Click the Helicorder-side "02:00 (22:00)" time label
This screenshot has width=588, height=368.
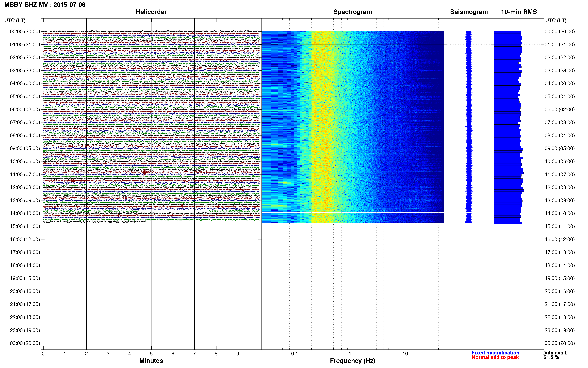[x=25, y=57]
